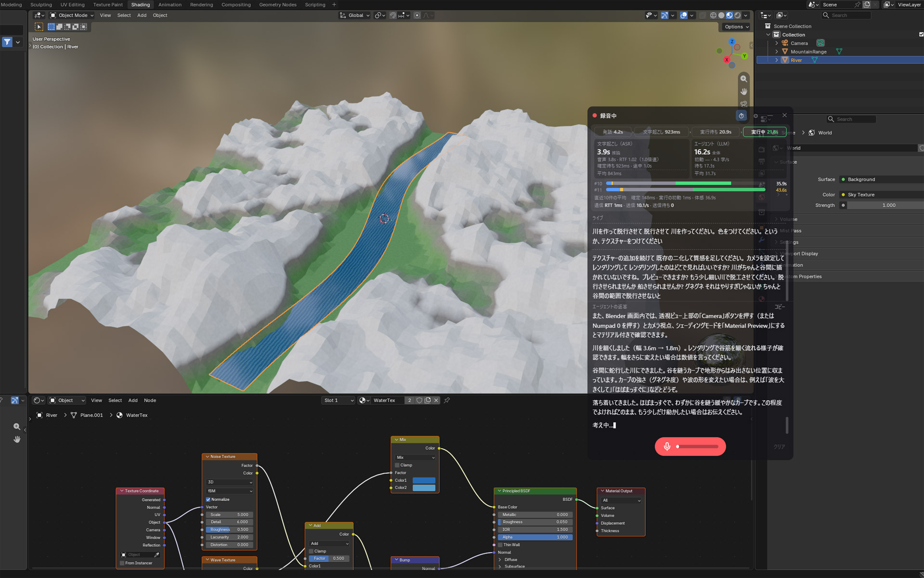Open the Noise Texture 3D dimensions dropdown

pos(230,482)
